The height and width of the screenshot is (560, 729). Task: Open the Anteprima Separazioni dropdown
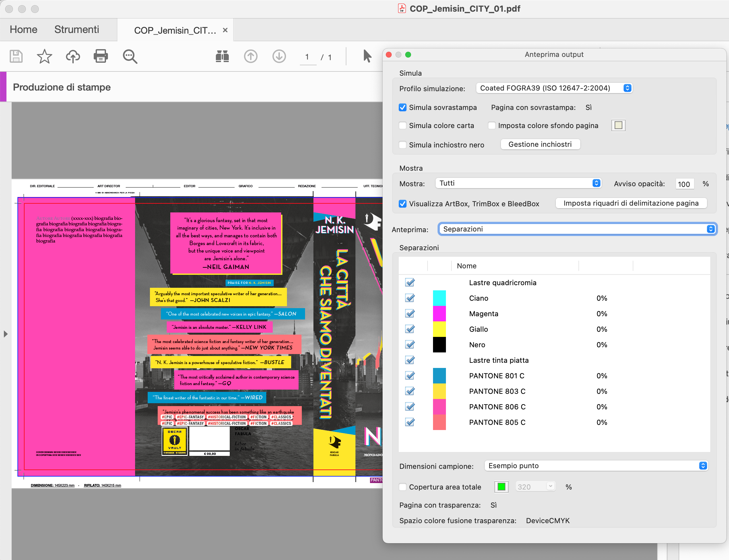[x=577, y=229]
